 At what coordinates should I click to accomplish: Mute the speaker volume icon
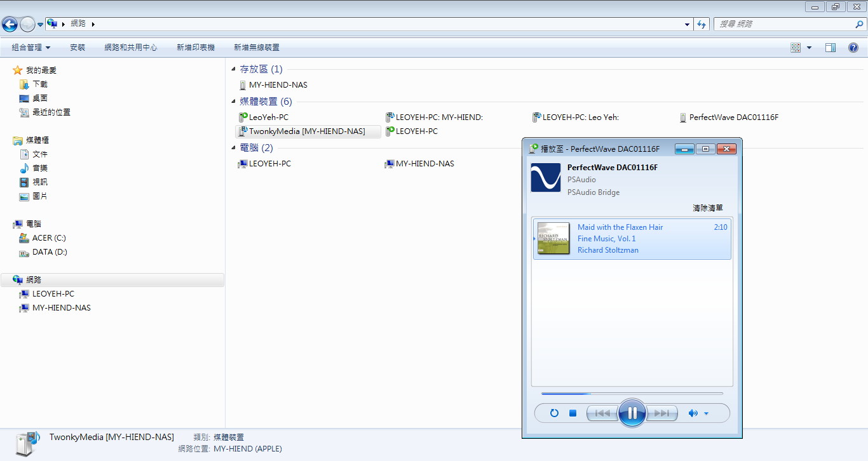pyautogui.click(x=693, y=413)
